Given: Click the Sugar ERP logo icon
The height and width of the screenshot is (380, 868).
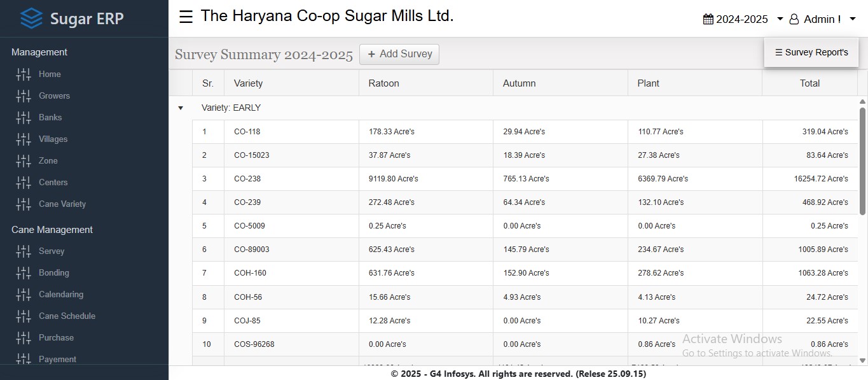Looking at the screenshot, I should click(x=31, y=18).
